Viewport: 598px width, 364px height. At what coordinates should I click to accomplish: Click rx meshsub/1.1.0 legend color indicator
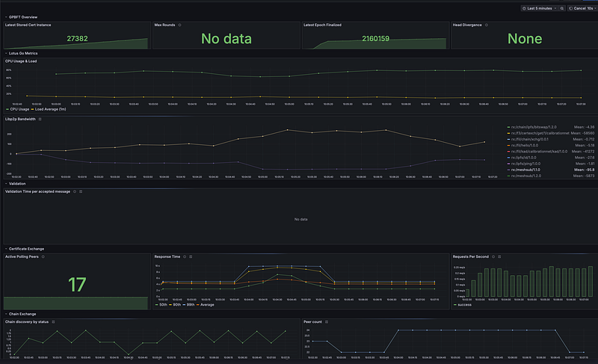508,170
